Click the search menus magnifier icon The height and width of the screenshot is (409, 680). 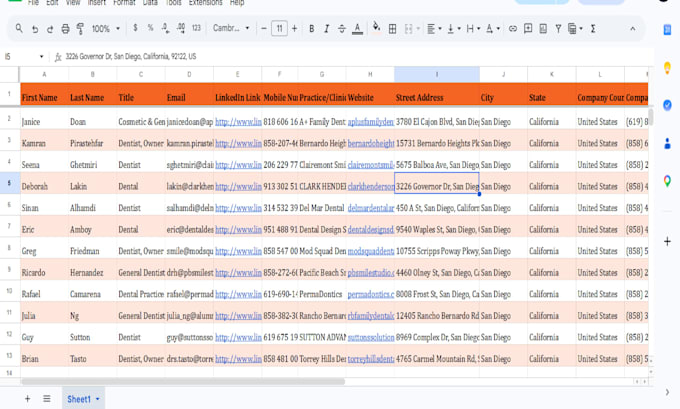[19, 29]
